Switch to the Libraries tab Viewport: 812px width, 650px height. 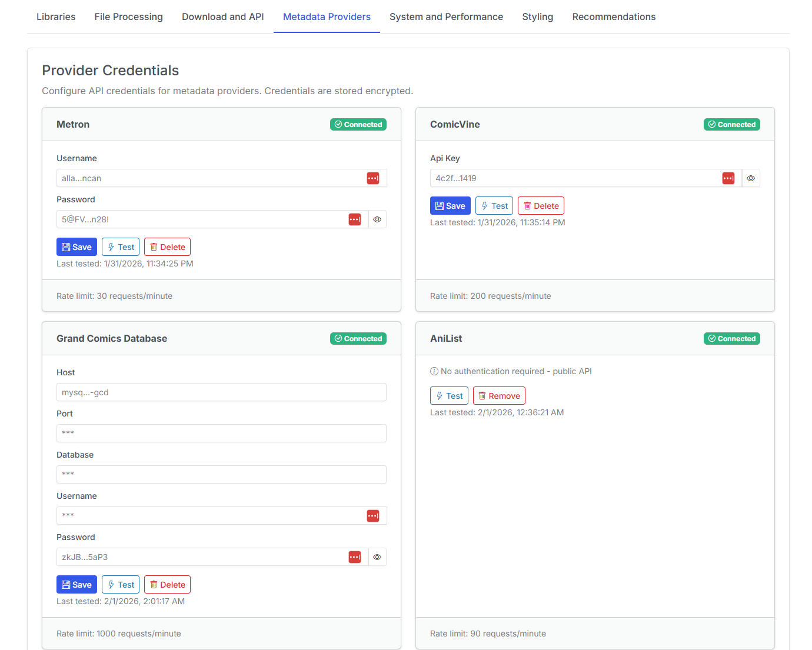55,16
